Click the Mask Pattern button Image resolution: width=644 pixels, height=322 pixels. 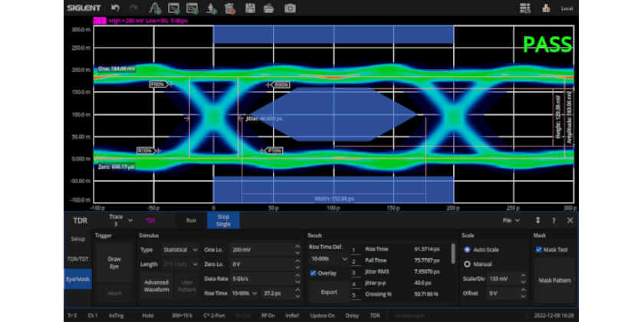[555, 281]
